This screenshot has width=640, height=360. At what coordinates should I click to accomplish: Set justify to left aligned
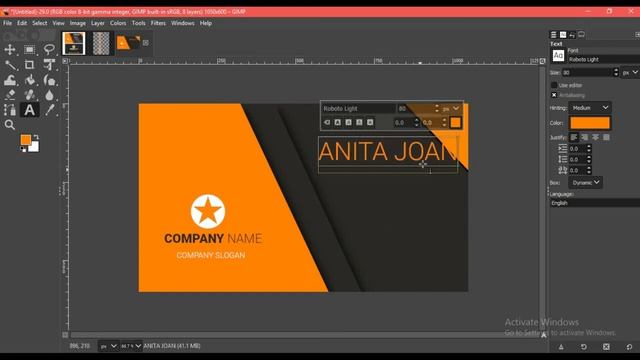[574, 137]
